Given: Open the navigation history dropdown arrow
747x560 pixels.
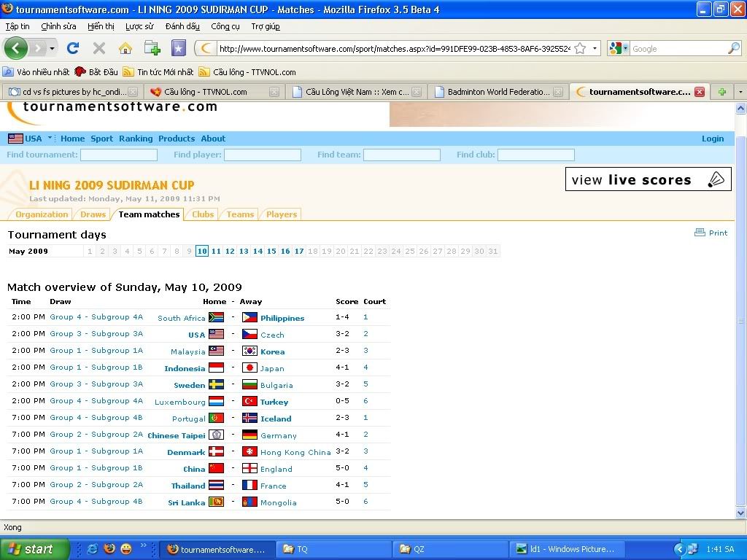Looking at the screenshot, I should coord(52,49).
